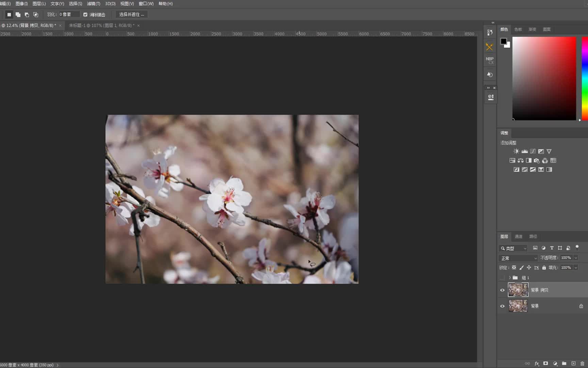Add a Channel Mixer adjustment

pos(545,160)
